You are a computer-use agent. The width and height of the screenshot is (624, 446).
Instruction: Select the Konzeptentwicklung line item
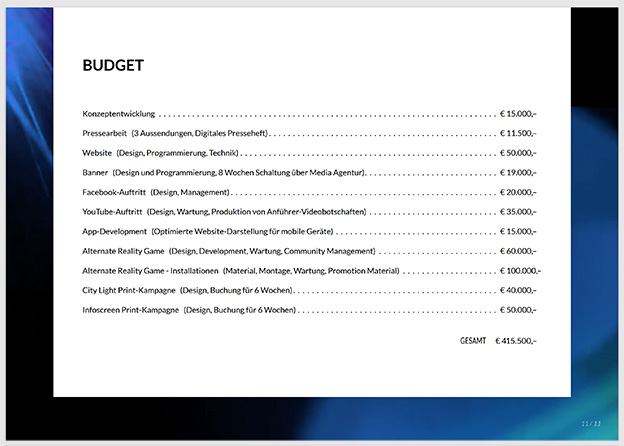[x=118, y=114]
